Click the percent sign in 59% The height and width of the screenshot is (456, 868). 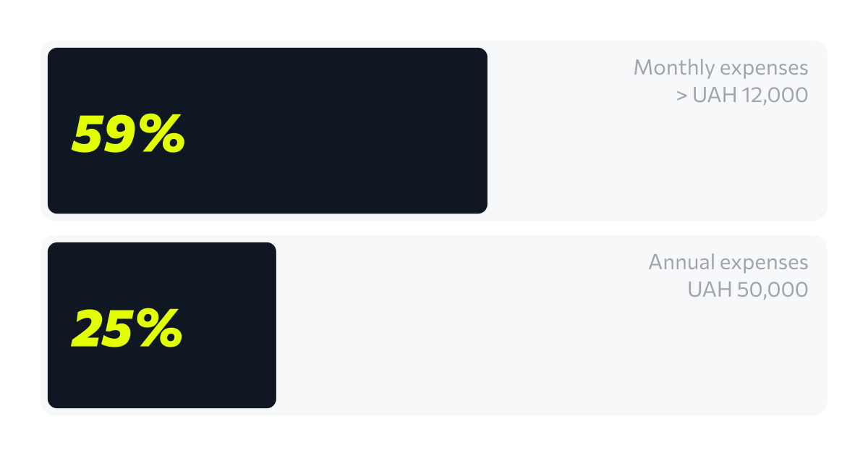point(163,135)
